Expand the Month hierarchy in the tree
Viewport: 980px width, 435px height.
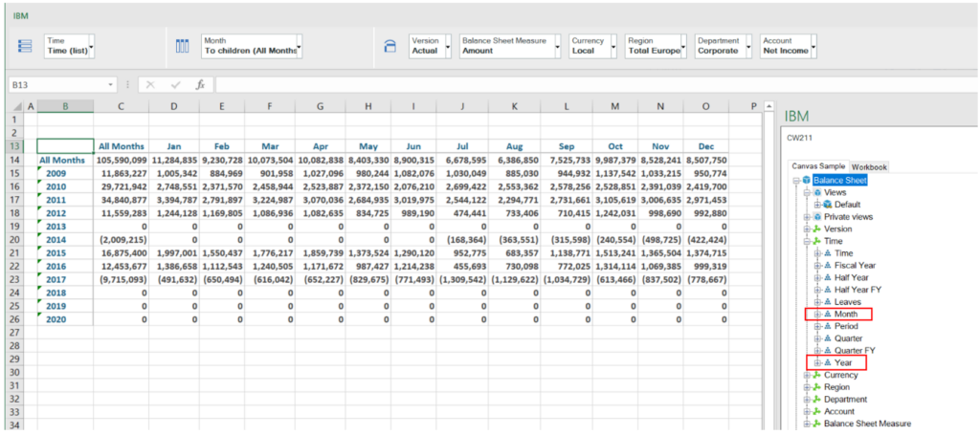[817, 315]
